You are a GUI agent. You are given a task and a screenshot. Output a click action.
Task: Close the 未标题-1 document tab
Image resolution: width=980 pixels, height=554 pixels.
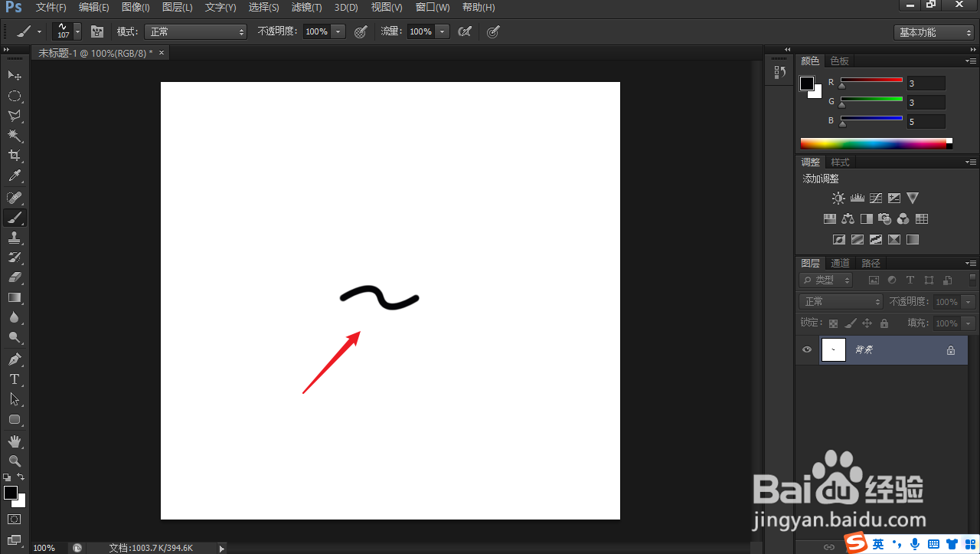161,53
